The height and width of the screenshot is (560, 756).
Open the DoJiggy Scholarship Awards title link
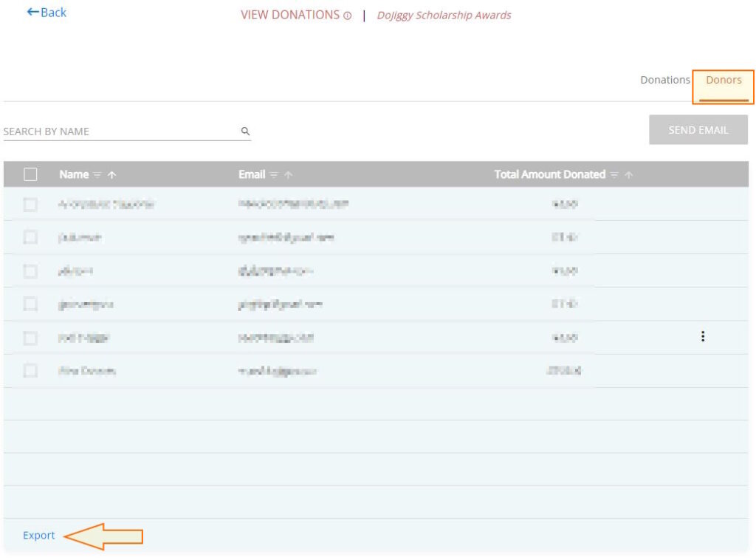click(445, 15)
